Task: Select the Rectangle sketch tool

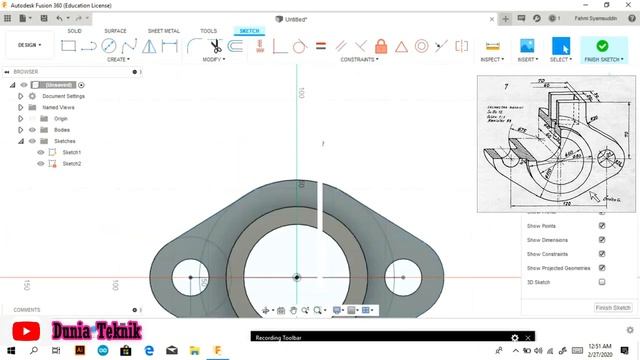Action: [68, 46]
